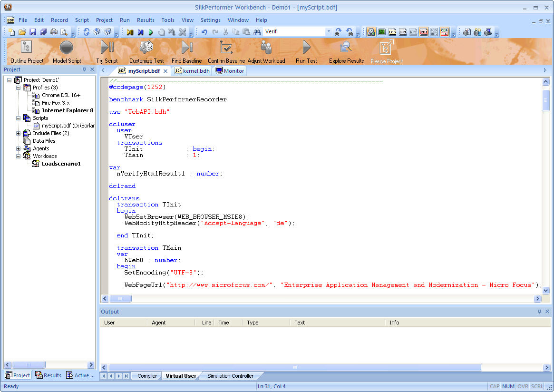Click the hand Stop toolbar icon
The height and width of the screenshot is (392, 554).
[x=162, y=32]
